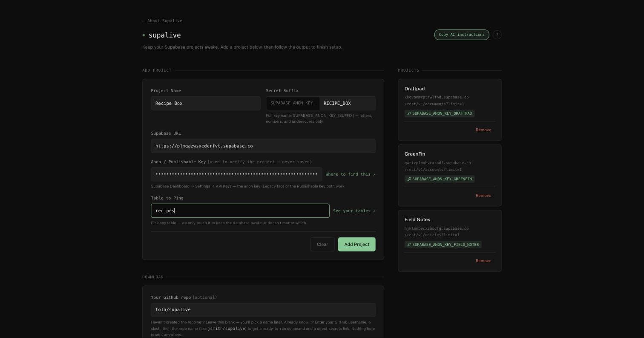Click /rest/v1/entries?limit=1 path text
The image size is (644, 338).
point(432,235)
